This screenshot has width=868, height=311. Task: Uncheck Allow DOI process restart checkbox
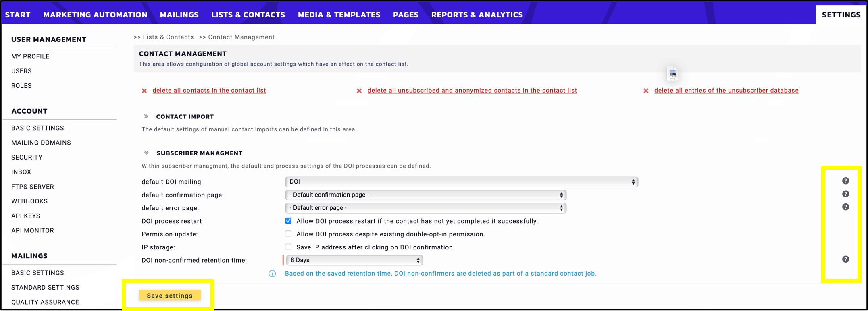point(288,221)
